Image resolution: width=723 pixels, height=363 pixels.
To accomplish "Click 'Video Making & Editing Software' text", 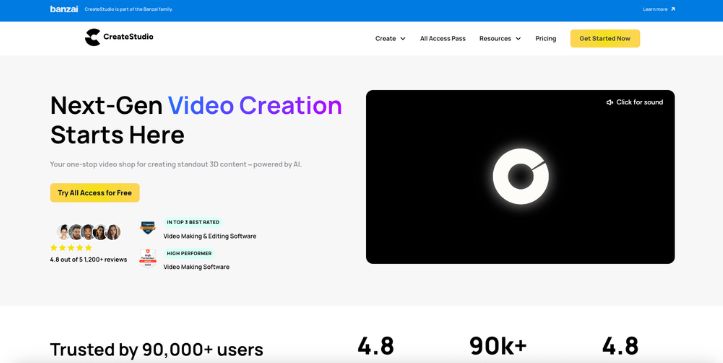I will point(210,236).
